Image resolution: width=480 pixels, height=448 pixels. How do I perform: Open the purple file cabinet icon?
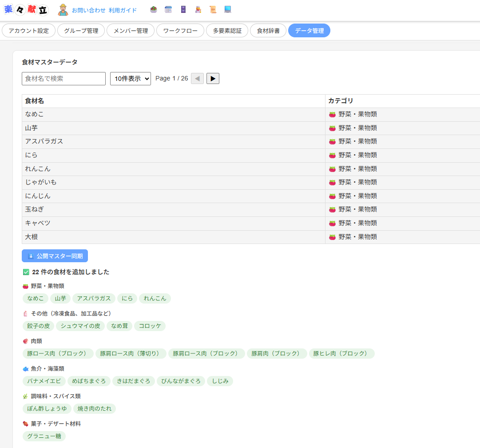[x=183, y=9]
